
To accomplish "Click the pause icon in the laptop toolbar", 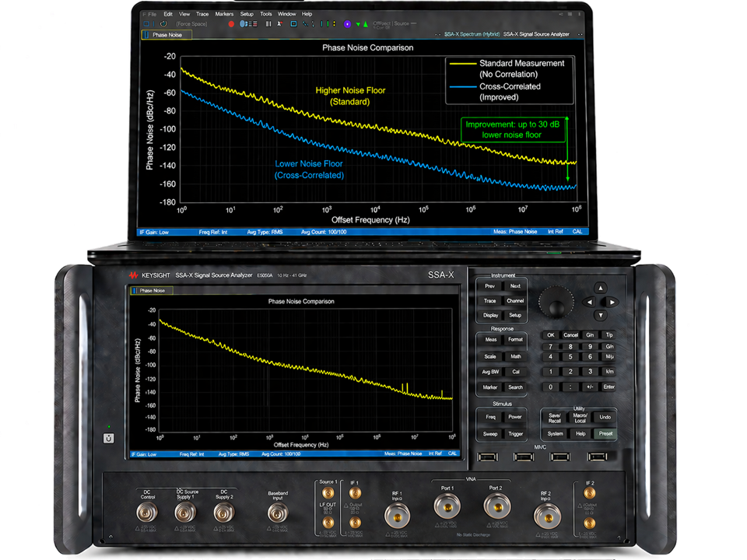I will click(x=268, y=24).
